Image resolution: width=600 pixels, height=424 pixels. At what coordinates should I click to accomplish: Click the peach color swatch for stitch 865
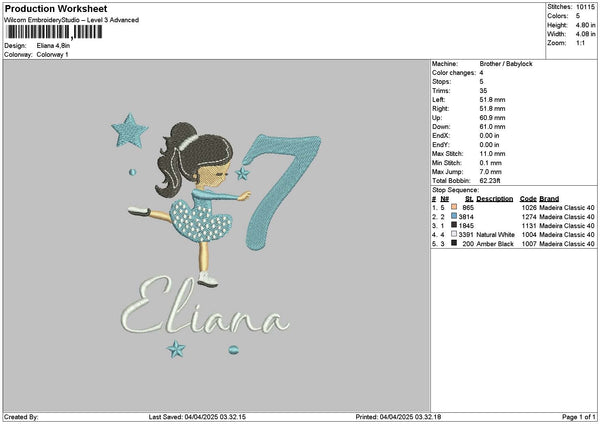[x=454, y=207]
